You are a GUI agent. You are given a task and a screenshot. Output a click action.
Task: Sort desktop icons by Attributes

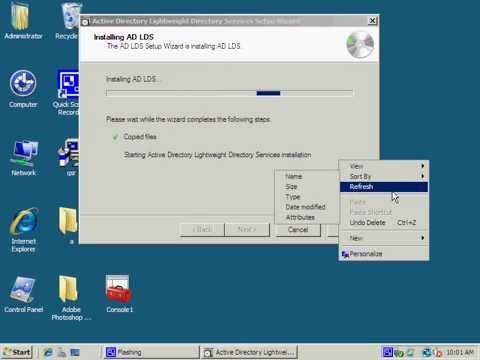tap(307, 217)
